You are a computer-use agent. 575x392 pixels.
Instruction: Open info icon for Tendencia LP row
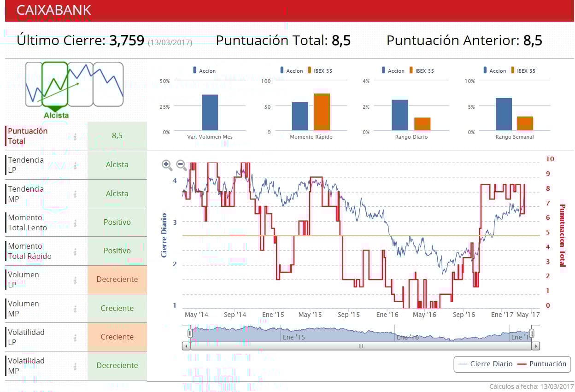[75, 165]
